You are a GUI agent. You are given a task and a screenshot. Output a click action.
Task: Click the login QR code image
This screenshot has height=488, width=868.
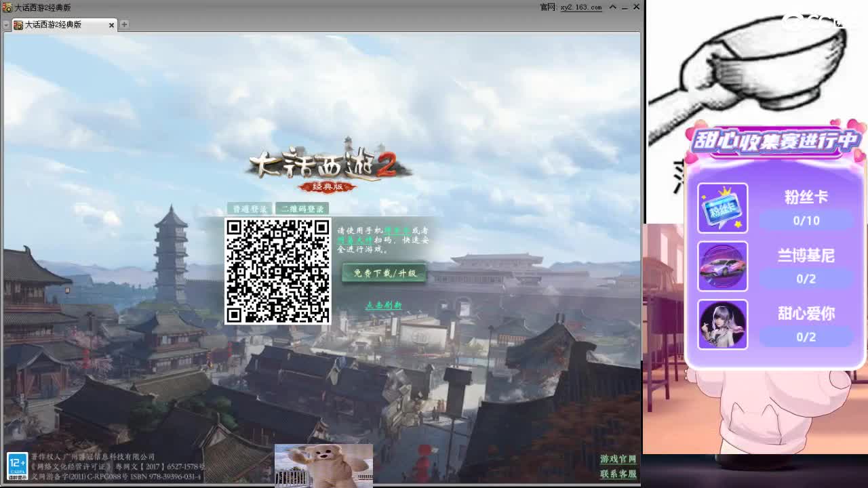click(277, 271)
